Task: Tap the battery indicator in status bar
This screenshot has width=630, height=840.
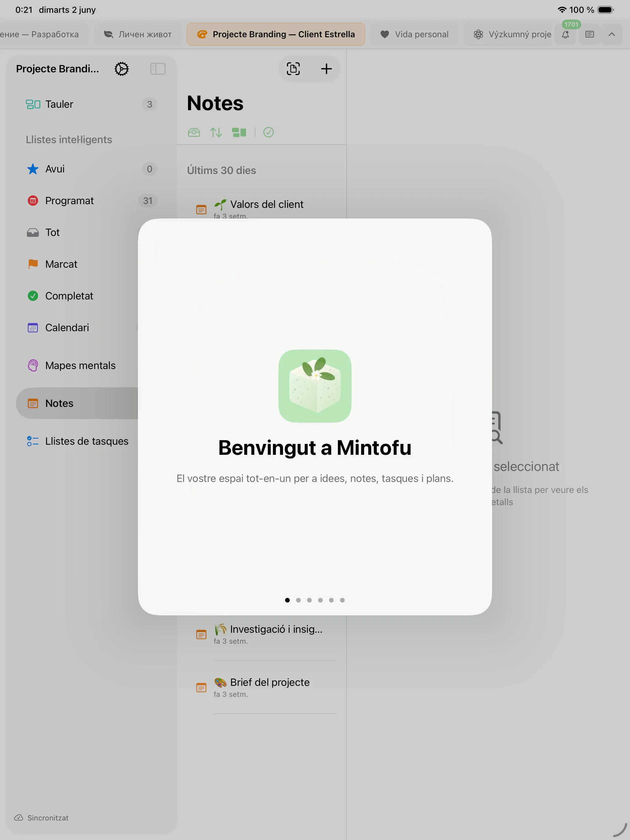Action: [x=605, y=10]
